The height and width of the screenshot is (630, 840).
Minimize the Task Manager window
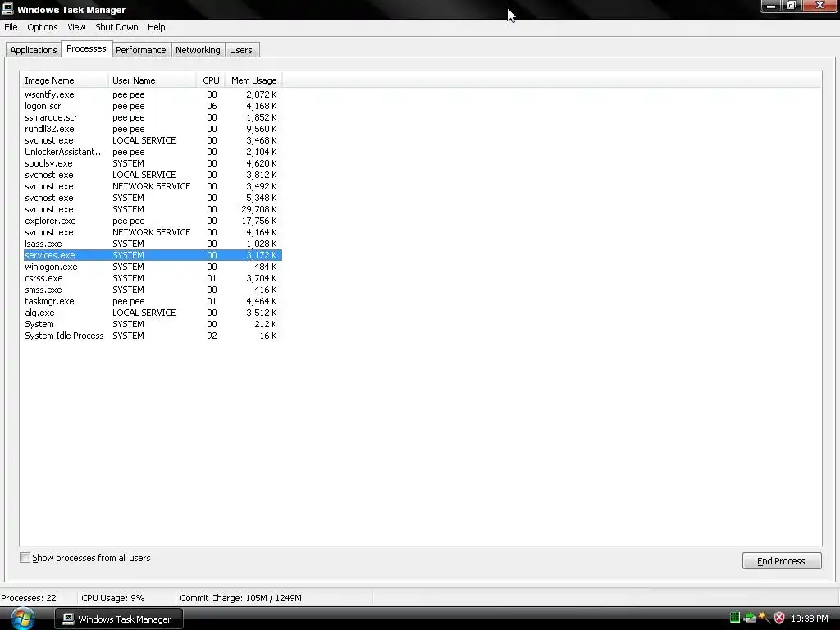point(771,6)
